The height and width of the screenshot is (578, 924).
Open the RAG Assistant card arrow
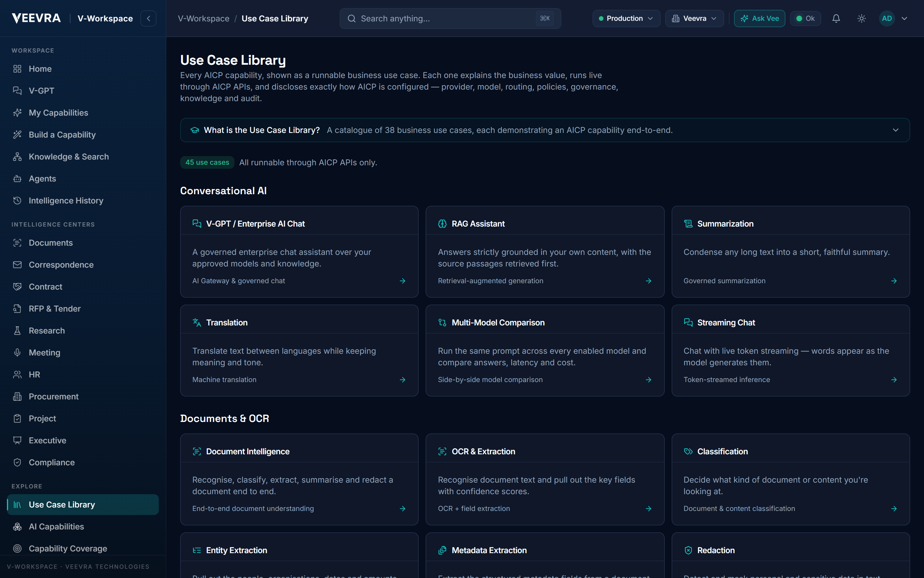tap(648, 281)
